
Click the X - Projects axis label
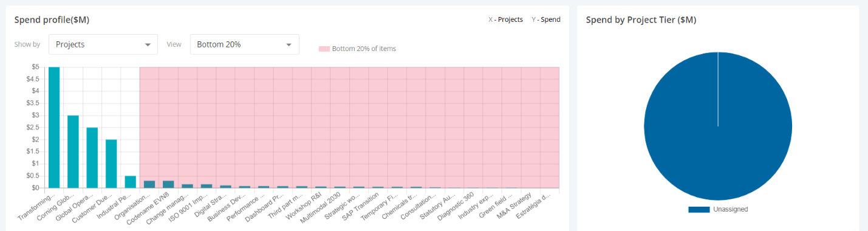tap(505, 19)
